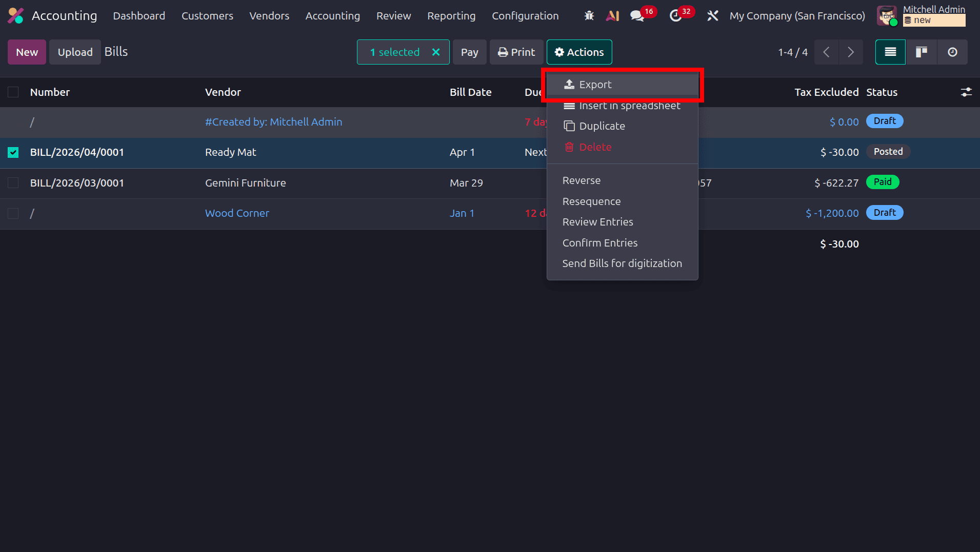The image size is (980, 552).
Task: Choose Confirm Entries action
Action: pos(623,243)
